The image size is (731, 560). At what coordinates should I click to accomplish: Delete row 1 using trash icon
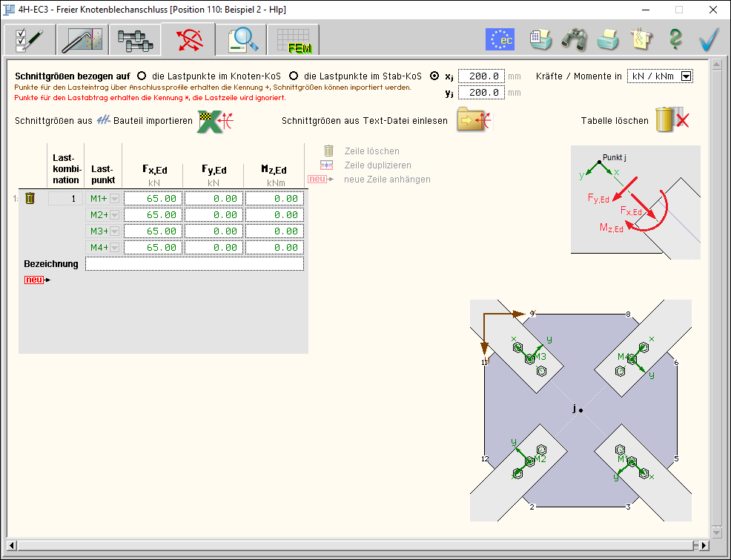[x=30, y=198]
